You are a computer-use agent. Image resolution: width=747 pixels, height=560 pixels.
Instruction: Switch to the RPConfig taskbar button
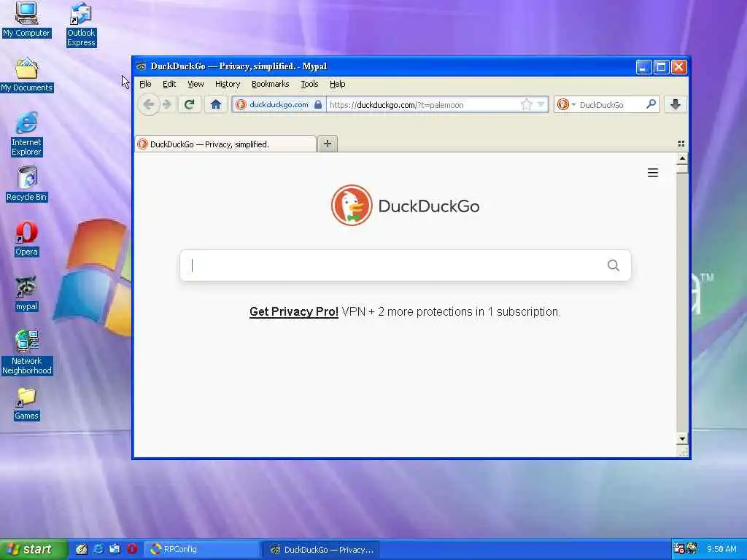click(x=202, y=550)
